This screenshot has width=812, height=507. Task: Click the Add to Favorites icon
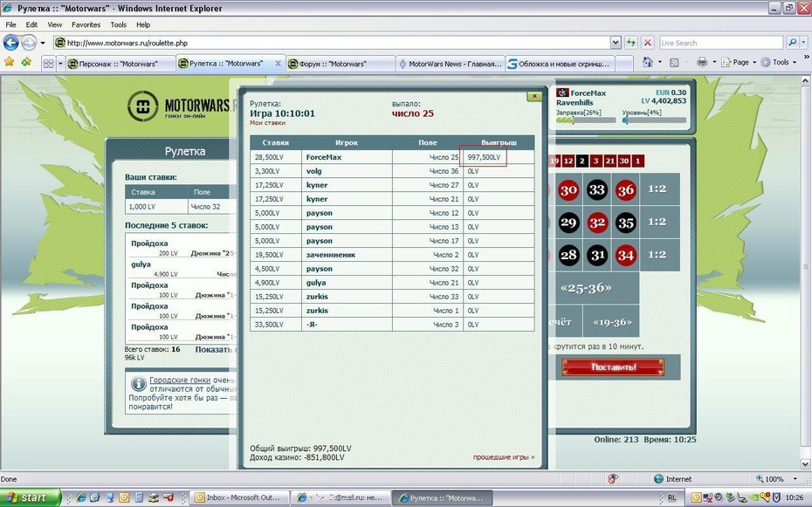[26, 62]
